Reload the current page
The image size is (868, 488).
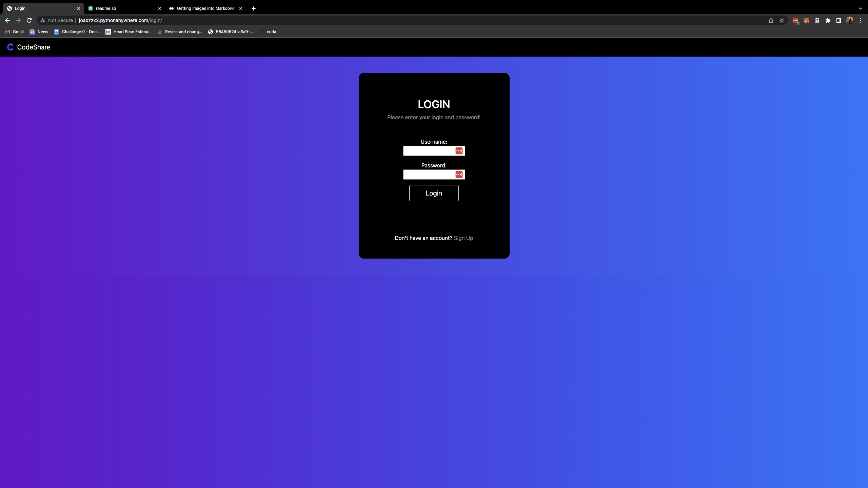29,20
